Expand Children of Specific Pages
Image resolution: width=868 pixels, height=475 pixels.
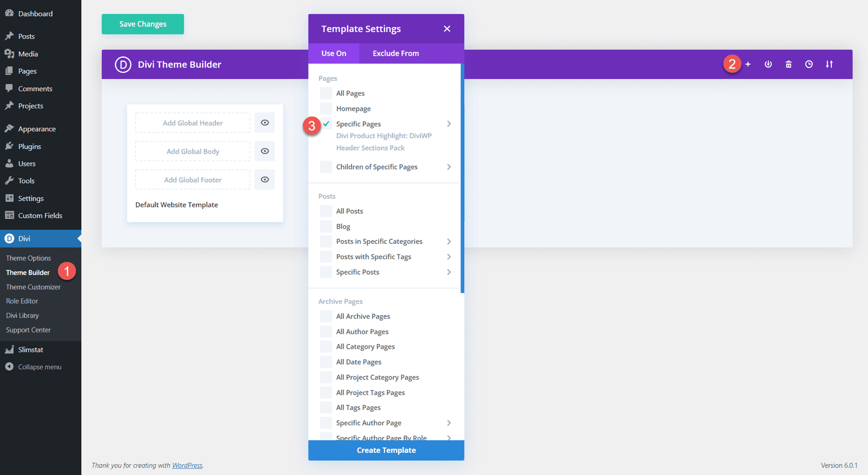449,167
